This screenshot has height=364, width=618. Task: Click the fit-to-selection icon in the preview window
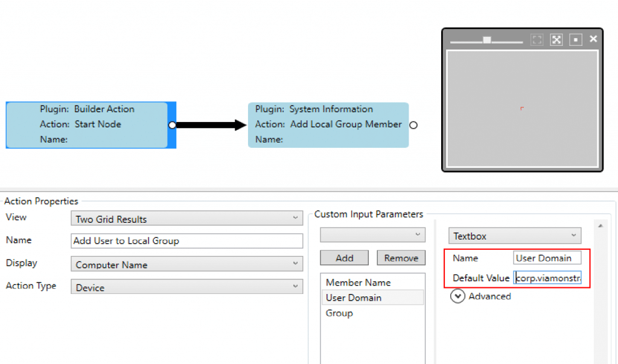pyautogui.click(x=537, y=40)
